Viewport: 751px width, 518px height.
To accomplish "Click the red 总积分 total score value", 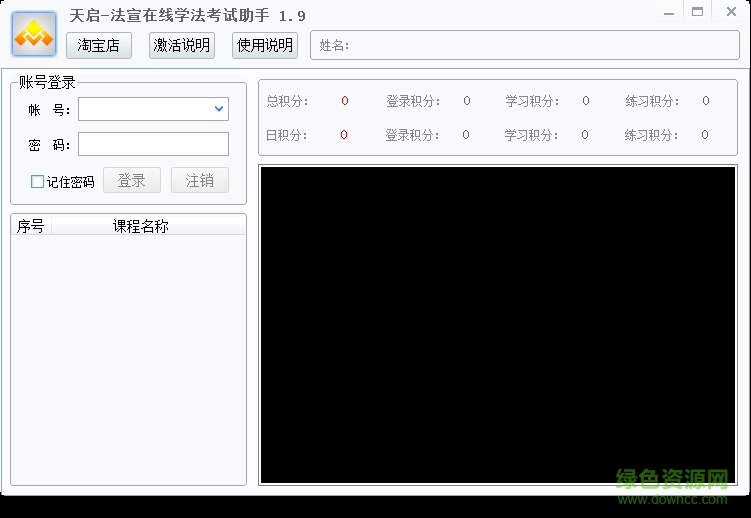I will (x=344, y=101).
